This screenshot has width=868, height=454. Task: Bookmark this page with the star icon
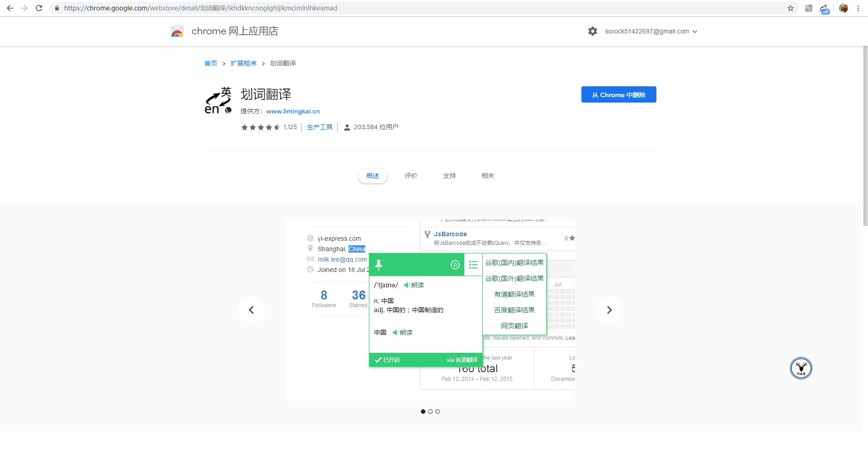coord(791,8)
